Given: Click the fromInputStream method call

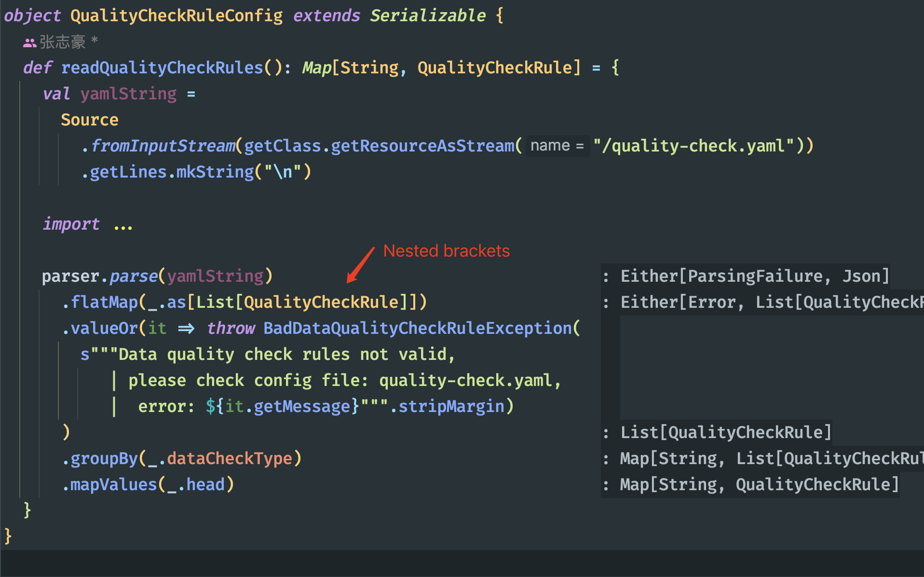Looking at the screenshot, I should pos(163,146).
